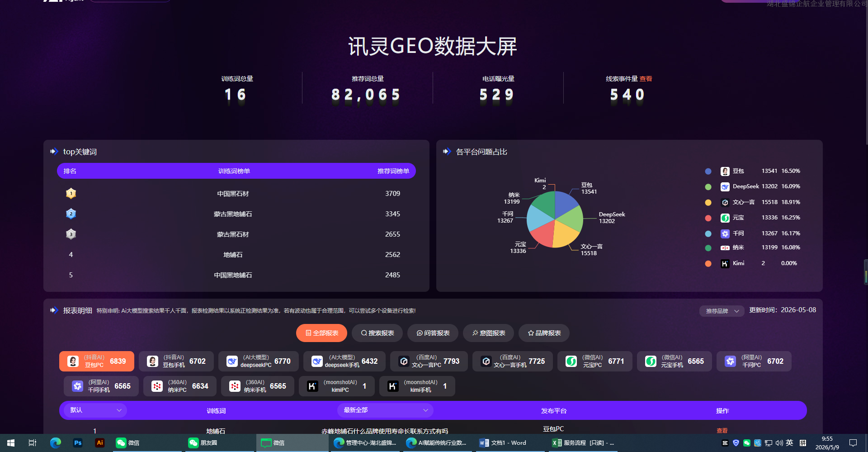Switch to 文档1 - Word in taskbar
This screenshot has width=868, height=452.
[509, 443]
